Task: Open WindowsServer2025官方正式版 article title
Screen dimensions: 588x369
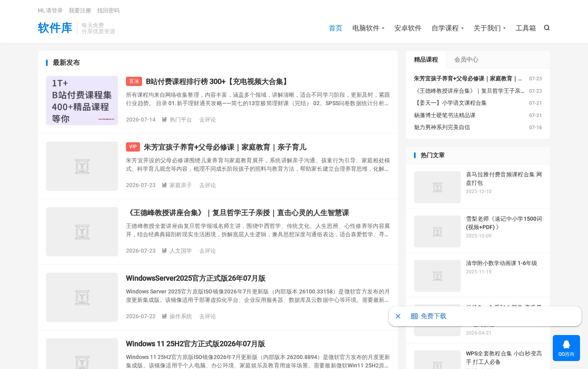Action: tap(196, 278)
